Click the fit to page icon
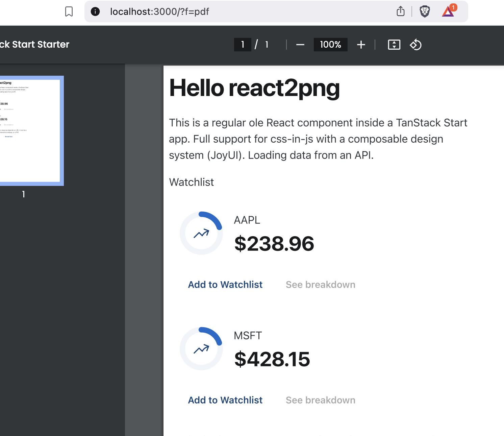The width and height of the screenshot is (504, 436). point(394,45)
